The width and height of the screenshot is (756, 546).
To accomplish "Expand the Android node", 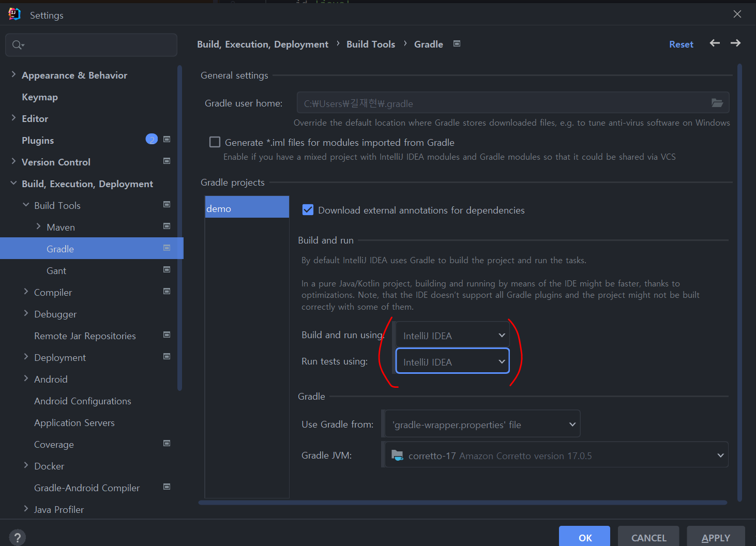I will coord(26,378).
